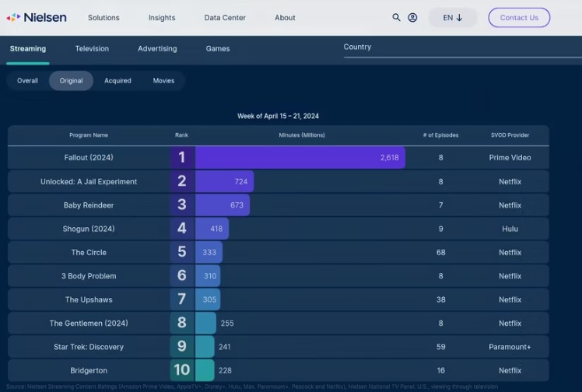Screen dimensions: 582x392
Task: Select the Streaming tab
Action: (28, 48)
